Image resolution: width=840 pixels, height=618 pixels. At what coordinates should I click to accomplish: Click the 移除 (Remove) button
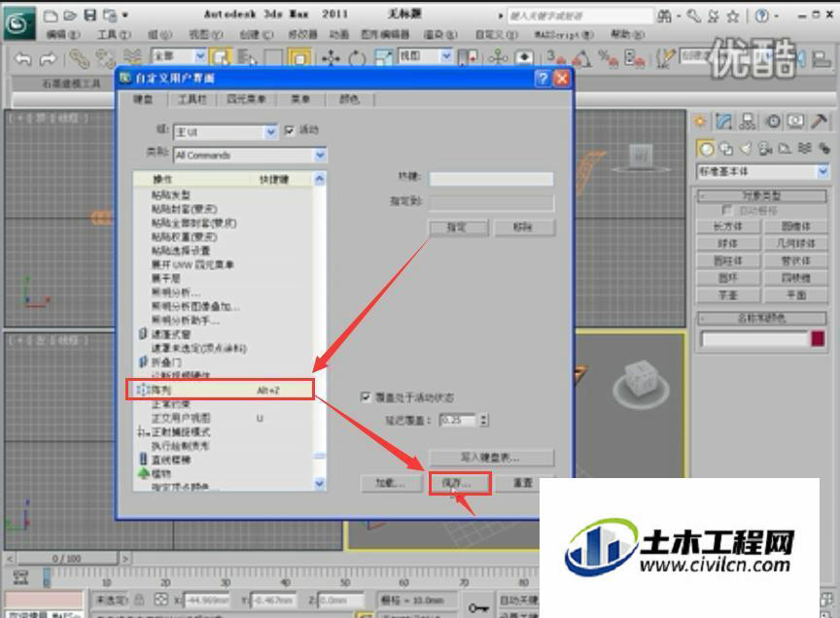523,227
